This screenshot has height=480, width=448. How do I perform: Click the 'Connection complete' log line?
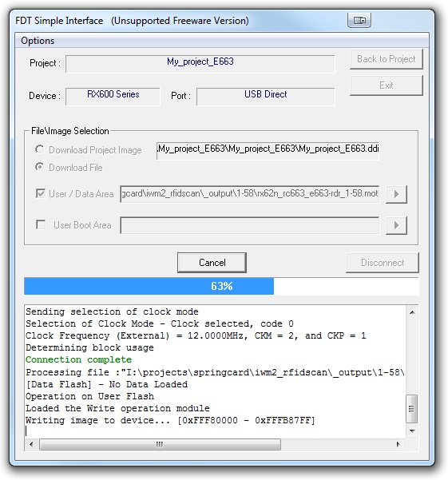(x=78, y=359)
